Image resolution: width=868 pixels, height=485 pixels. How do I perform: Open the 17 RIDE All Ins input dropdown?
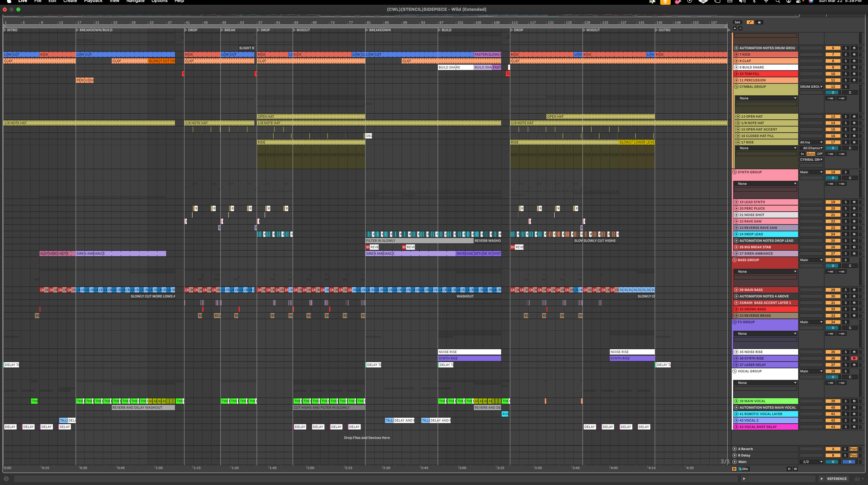pos(811,142)
